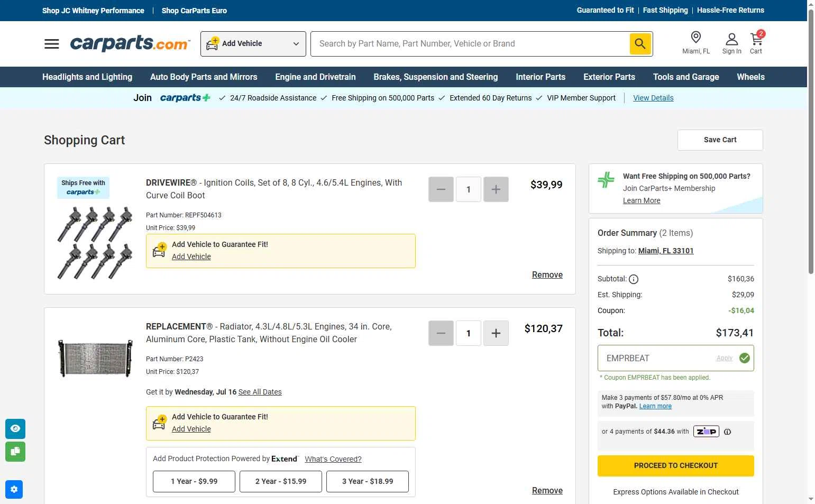Click PayPal Learn more link
The width and height of the screenshot is (815, 504).
(x=655, y=406)
